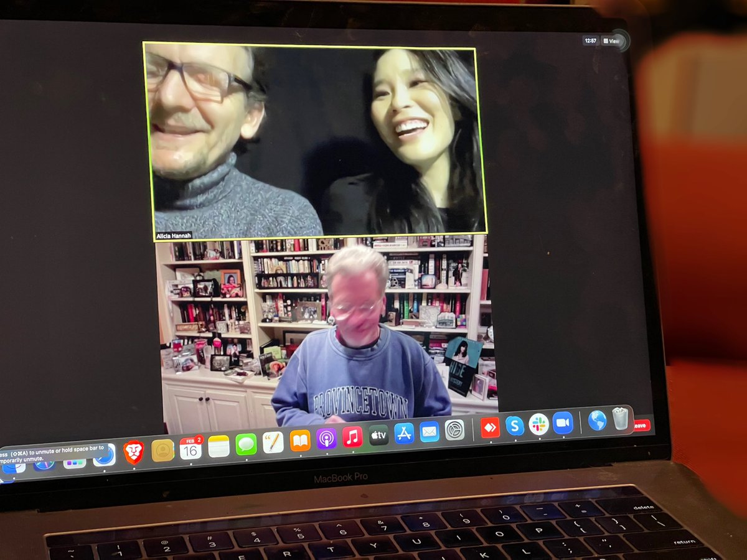Screen dimensions: 747x560
Task: Select the Alicia Hannah video tile
Action: pyautogui.click(x=315, y=141)
